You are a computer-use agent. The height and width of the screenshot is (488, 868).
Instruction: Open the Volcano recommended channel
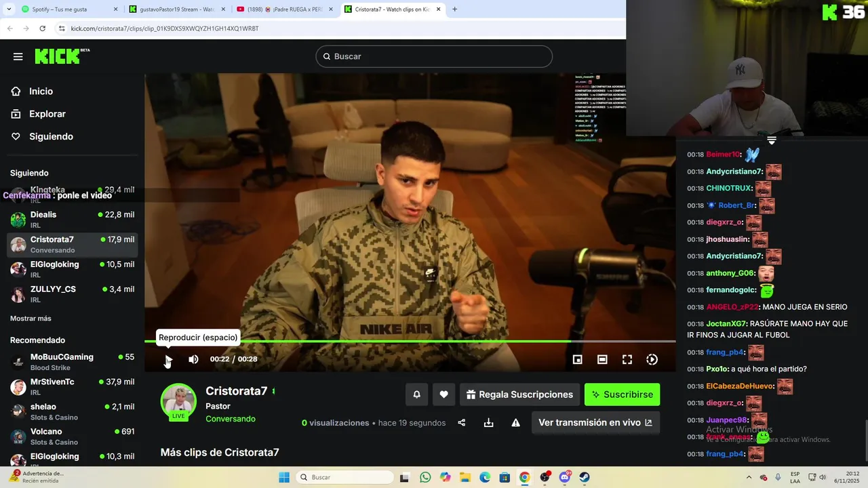click(x=72, y=436)
